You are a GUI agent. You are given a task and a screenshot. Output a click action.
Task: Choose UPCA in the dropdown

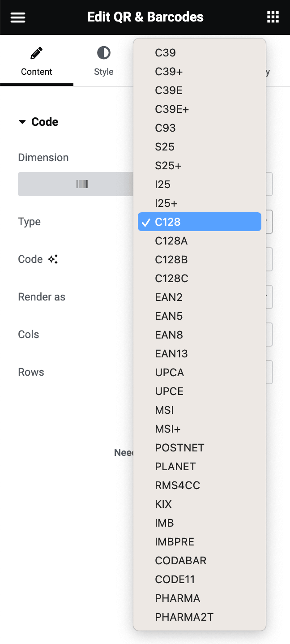click(x=169, y=373)
